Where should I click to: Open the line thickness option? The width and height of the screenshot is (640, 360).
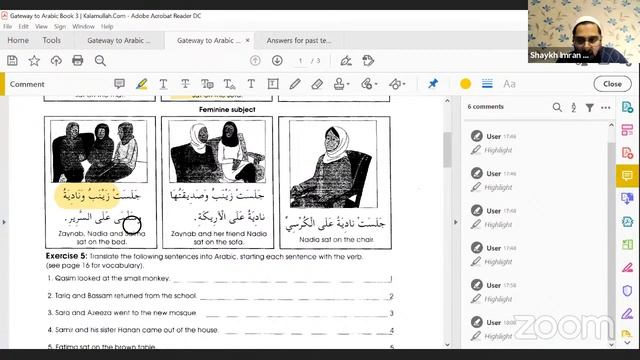click(x=487, y=84)
